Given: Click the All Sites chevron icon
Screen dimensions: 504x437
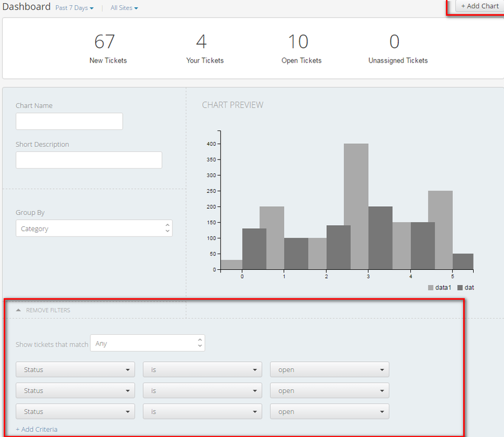Looking at the screenshot, I should pyautogui.click(x=136, y=8).
